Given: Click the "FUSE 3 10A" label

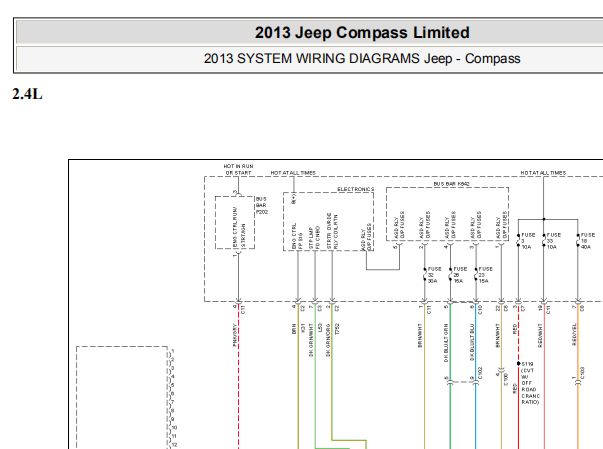Looking at the screenshot, I should pos(528,241).
